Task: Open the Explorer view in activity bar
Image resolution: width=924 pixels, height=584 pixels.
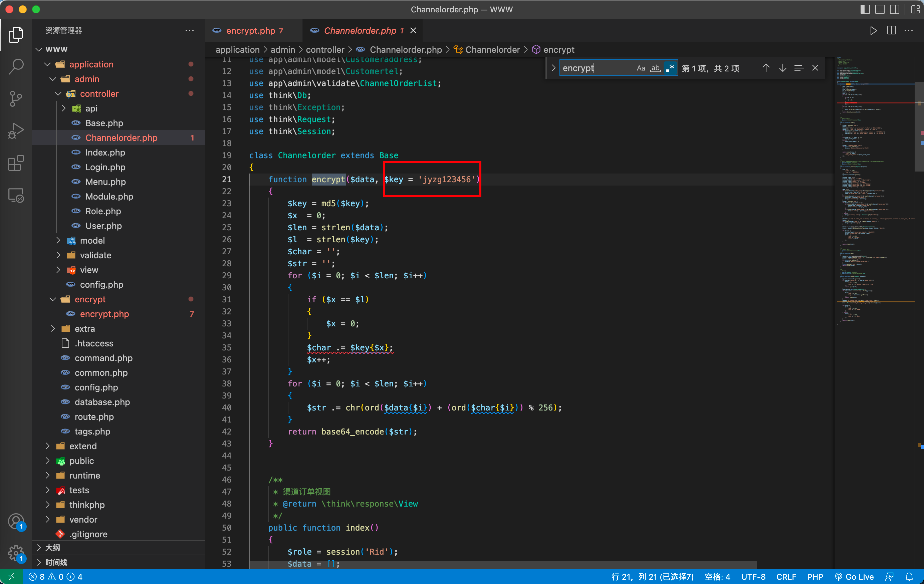Action: tap(16, 35)
